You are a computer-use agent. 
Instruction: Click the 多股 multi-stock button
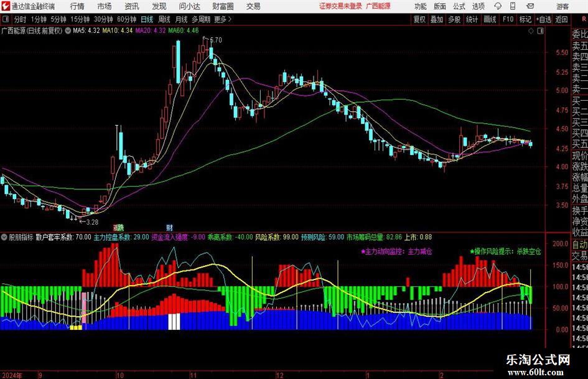pyautogui.click(x=454, y=19)
